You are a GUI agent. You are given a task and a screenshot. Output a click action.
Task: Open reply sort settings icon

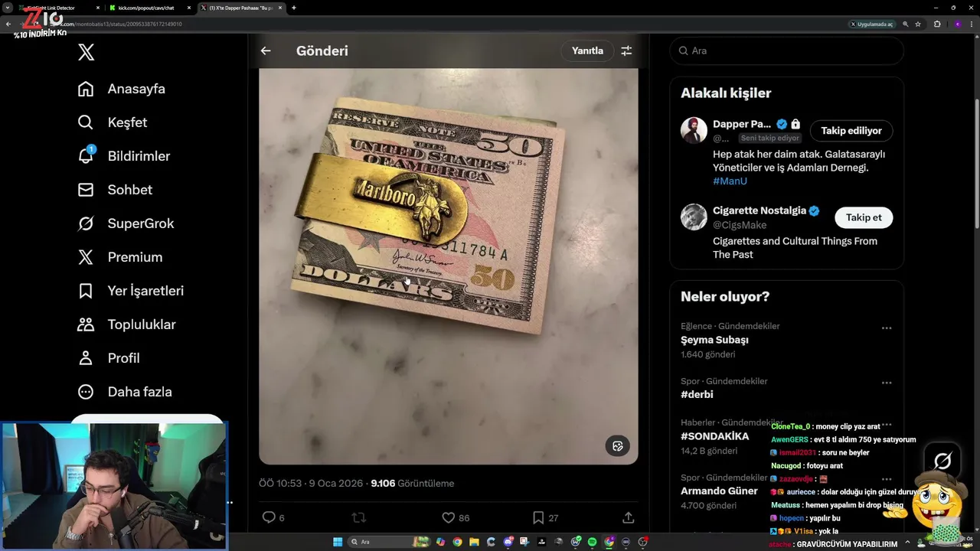pos(626,51)
